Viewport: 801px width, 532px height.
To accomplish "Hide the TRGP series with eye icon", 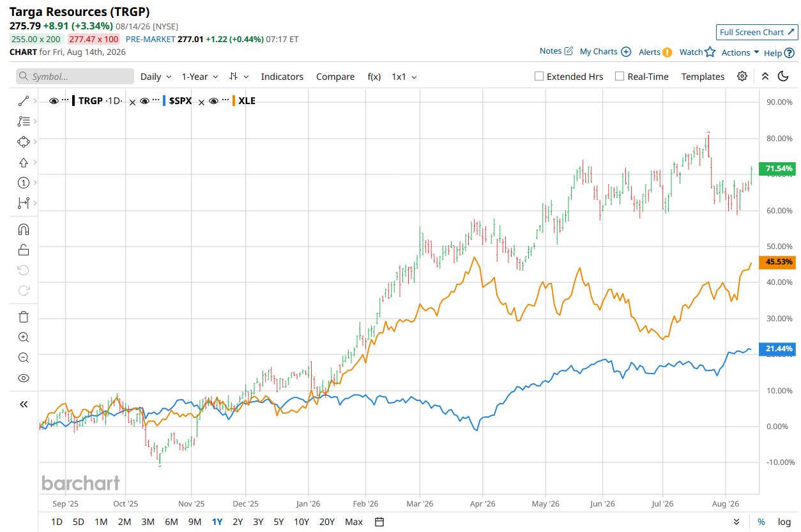I will pyautogui.click(x=54, y=101).
